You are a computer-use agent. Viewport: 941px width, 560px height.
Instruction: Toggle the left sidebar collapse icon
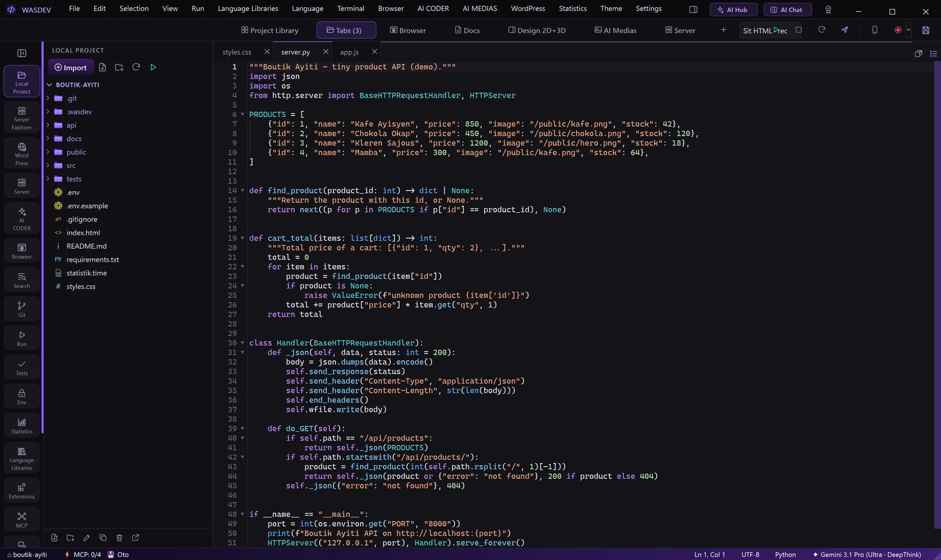point(22,53)
